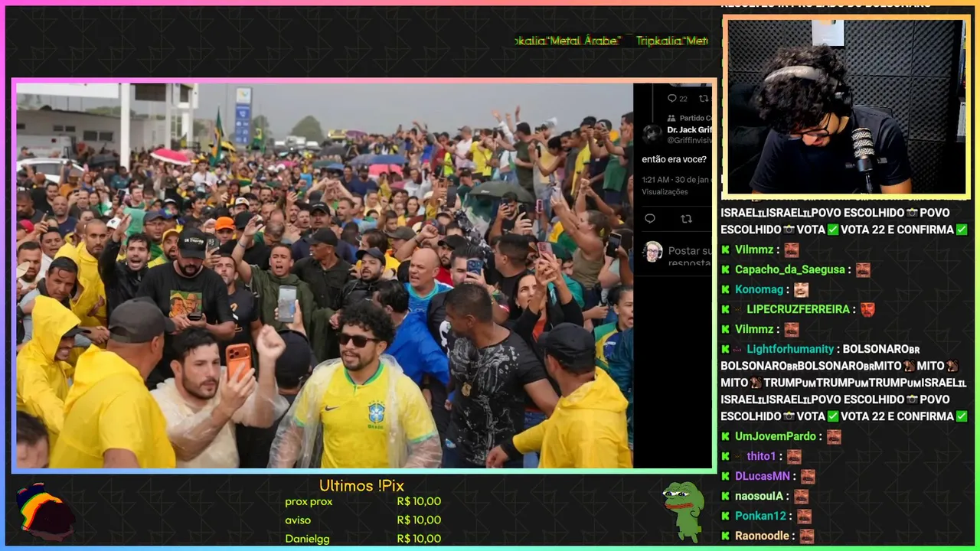Screen dimensions: 980x551
Task: Click Vilmmz username below LIPECRUZFERREIRA
Action: 754,329
